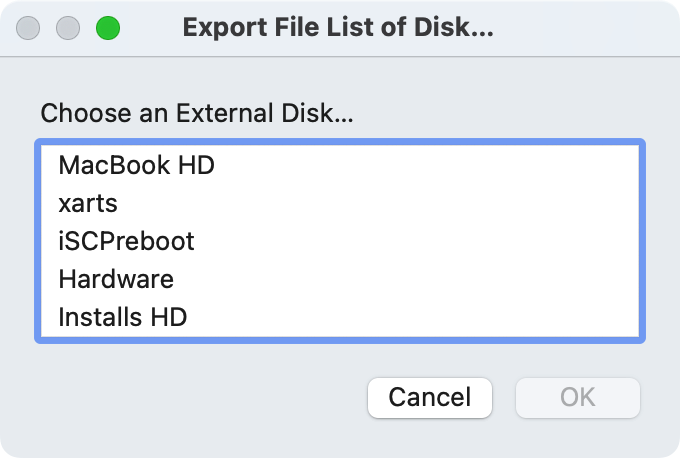This screenshot has height=458, width=680.
Task: Dismiss the dialog with Cancel
Action: click(x=430, y=398)
